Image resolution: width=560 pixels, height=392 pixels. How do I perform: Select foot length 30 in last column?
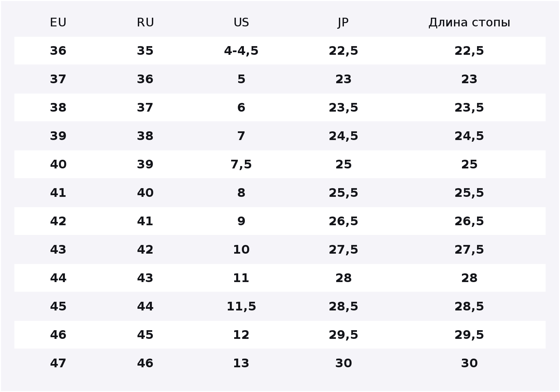(x=469, y=363)
